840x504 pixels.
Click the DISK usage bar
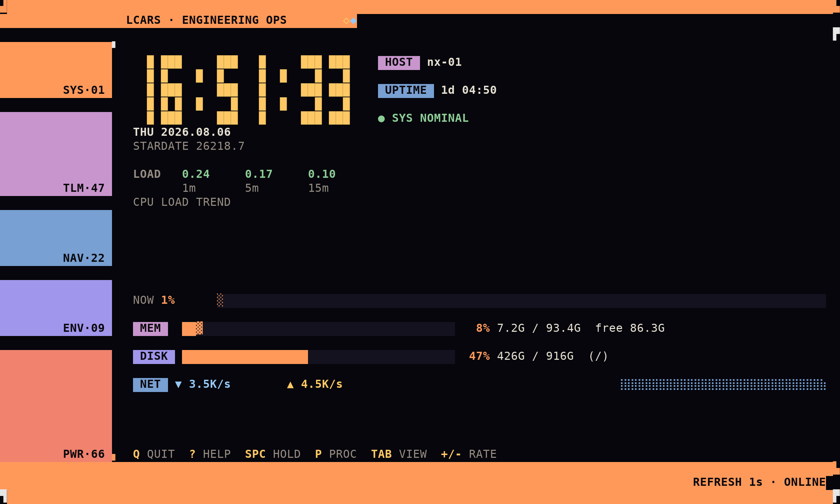318,357
